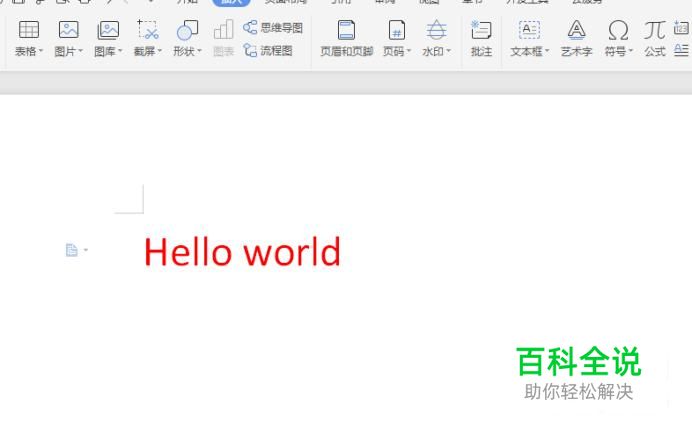Insert a flowchart (流程图)
692x436 pixels.
pos(268,50)
